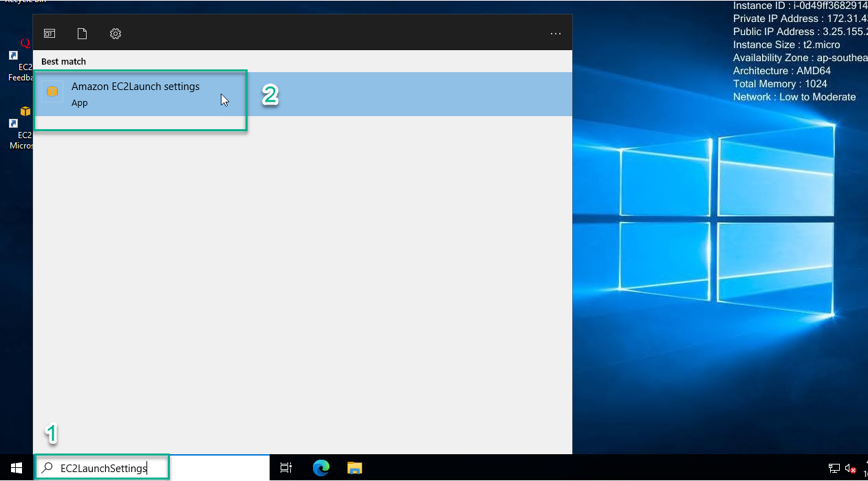Click the EC2Launch settings app icon
Screen dimensions: 868x481
[52, 91]
